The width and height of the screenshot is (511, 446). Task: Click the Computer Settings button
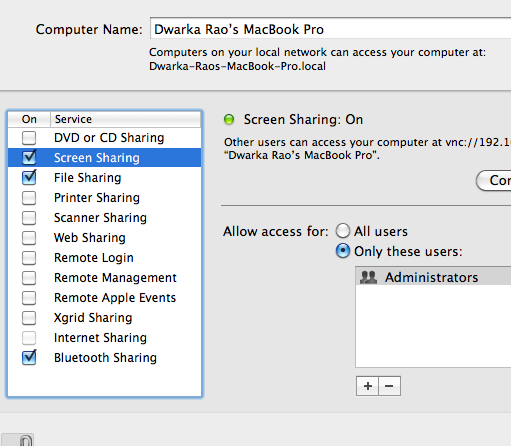494,181
